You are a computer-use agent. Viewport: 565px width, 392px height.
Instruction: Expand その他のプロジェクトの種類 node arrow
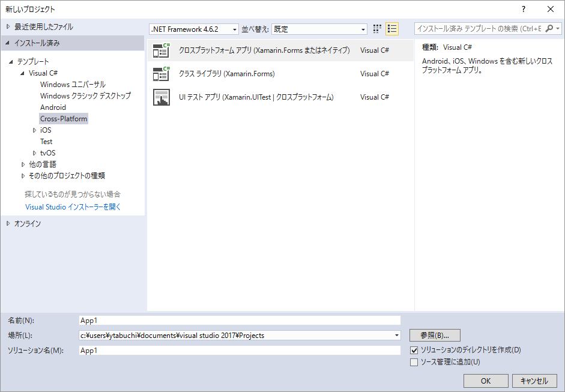click(x=23, y=176)
